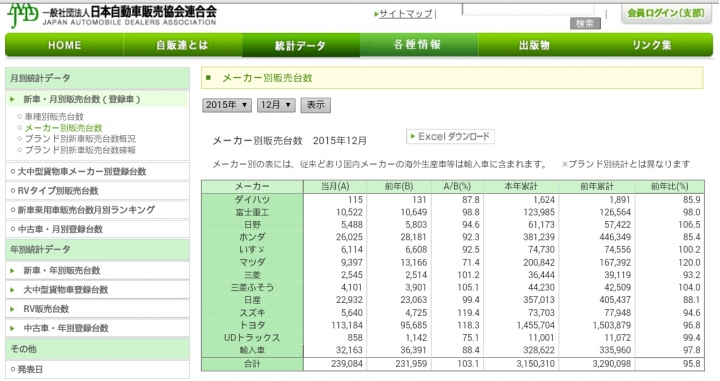The width and height of the screenshot is (720, 381).
Task: Select the トヨタ row label
Action: [x=252, y=325]
